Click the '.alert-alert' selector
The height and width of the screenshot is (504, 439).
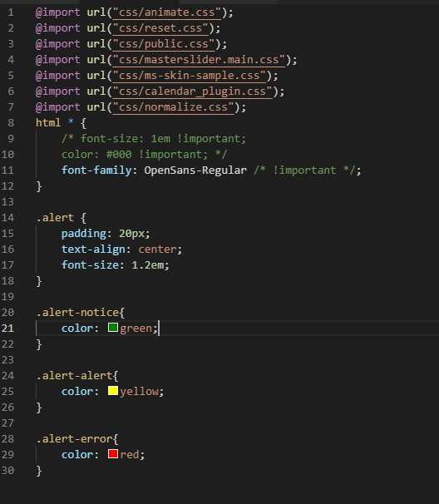point(74,375)
